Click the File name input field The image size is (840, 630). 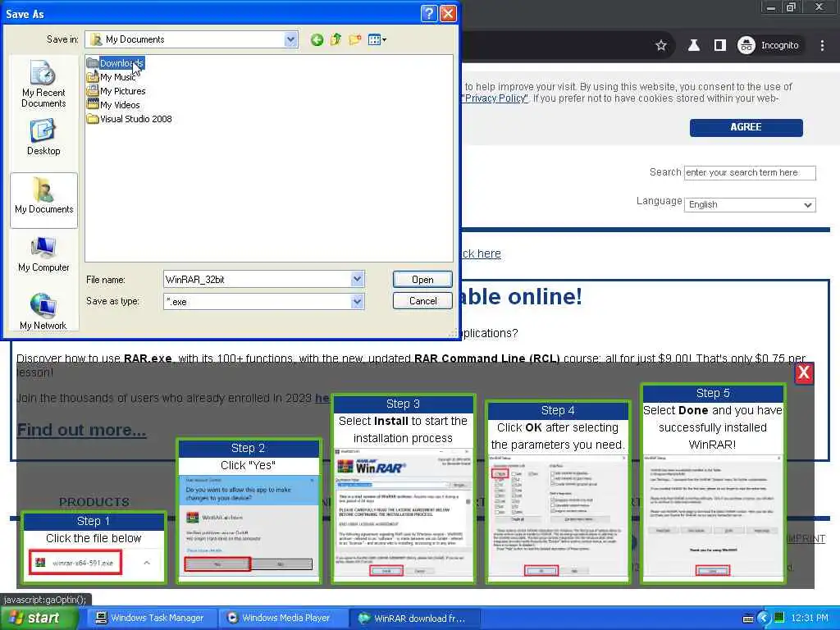(257, 279)
